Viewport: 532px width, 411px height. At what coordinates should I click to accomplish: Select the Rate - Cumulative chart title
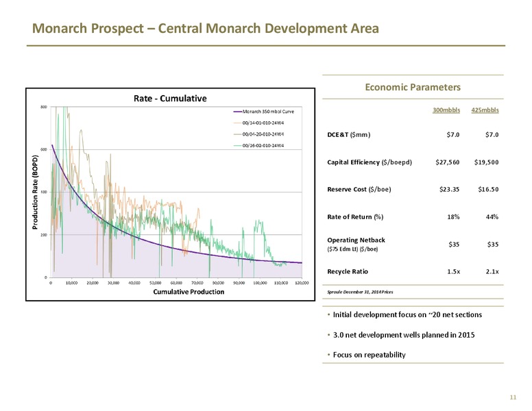click(x=170, y=99)
